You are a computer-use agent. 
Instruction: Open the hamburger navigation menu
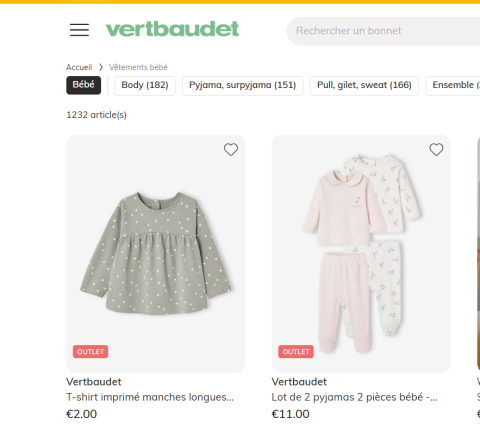[x=79, y=30]
